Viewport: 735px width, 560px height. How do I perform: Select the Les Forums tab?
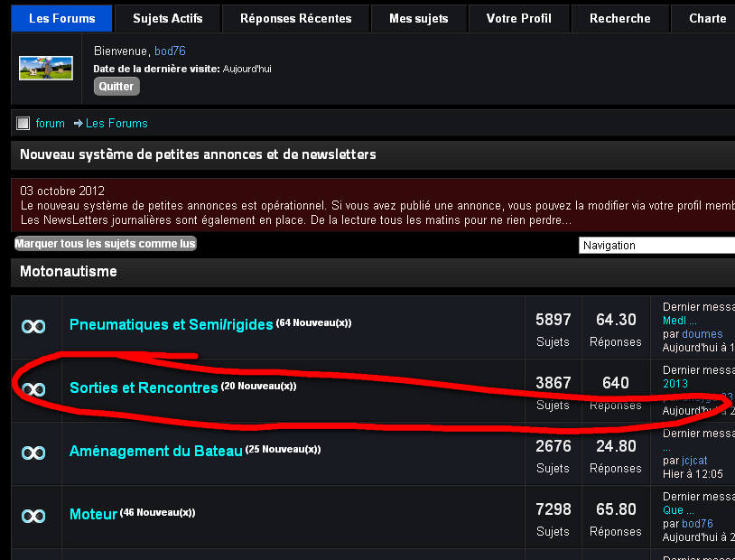(62, 18)
